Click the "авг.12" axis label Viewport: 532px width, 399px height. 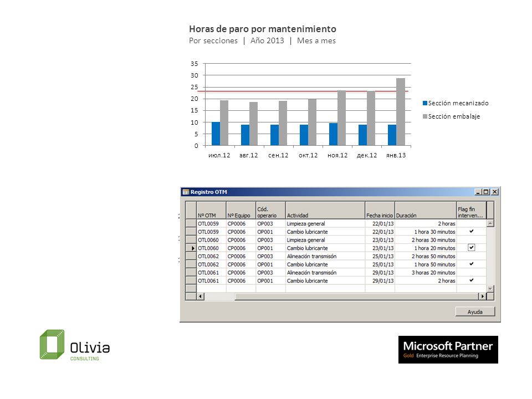[249, 155]
